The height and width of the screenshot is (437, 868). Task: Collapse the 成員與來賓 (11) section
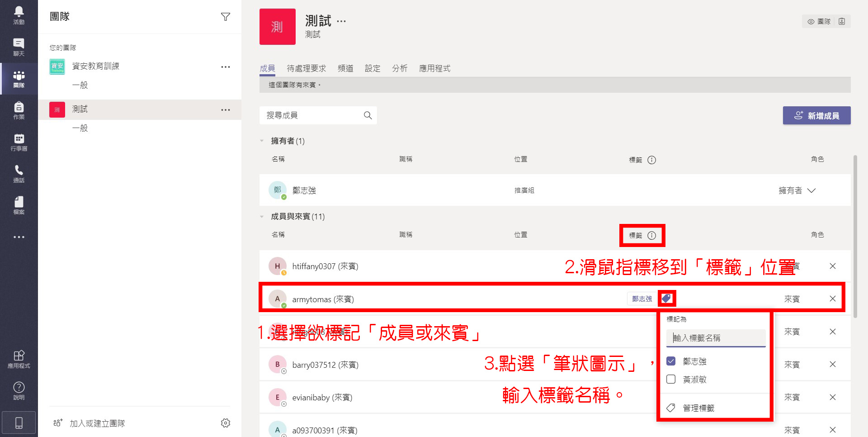pos(262,217)
